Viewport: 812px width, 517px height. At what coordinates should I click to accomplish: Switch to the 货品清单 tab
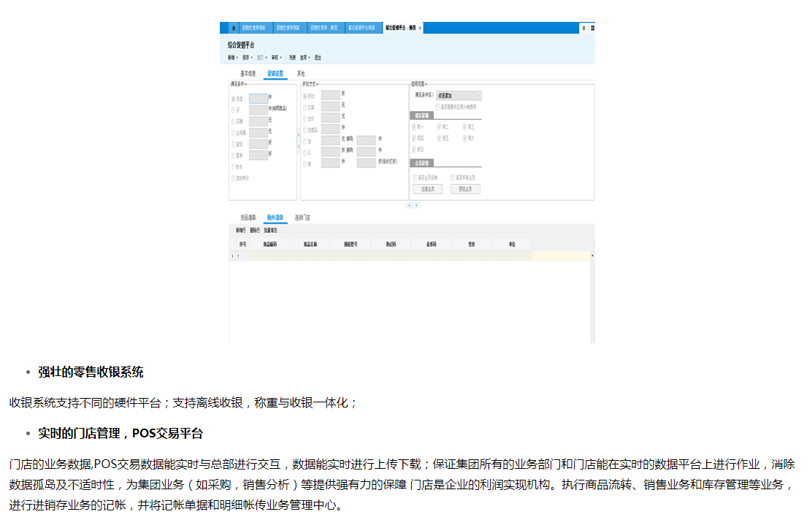[248, 218]
